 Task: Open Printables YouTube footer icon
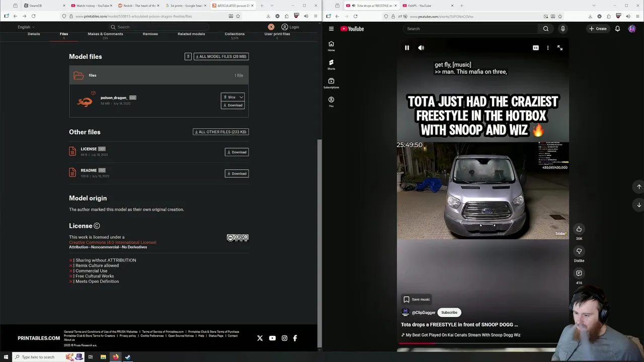click(x=272, y=338)
